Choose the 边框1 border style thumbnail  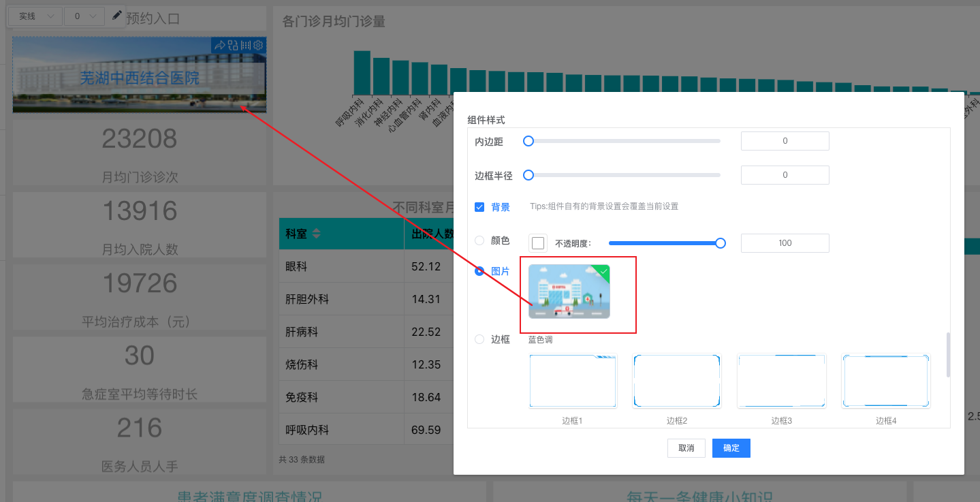573,381
